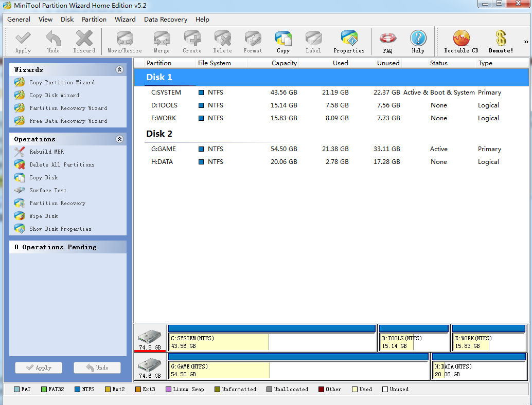Open the Partition menu
The height and width of the screenshot is (405, 532).
(94, 20)
